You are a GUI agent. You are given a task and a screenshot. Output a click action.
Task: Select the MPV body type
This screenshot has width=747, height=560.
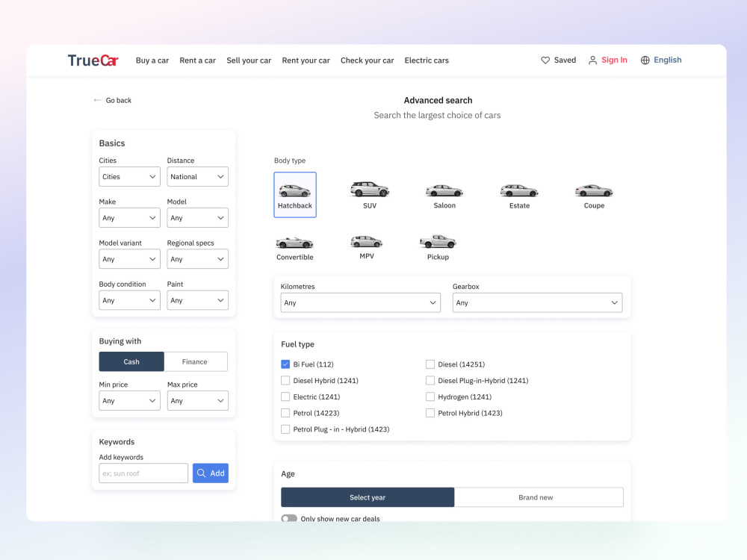[x=367, y=246]
